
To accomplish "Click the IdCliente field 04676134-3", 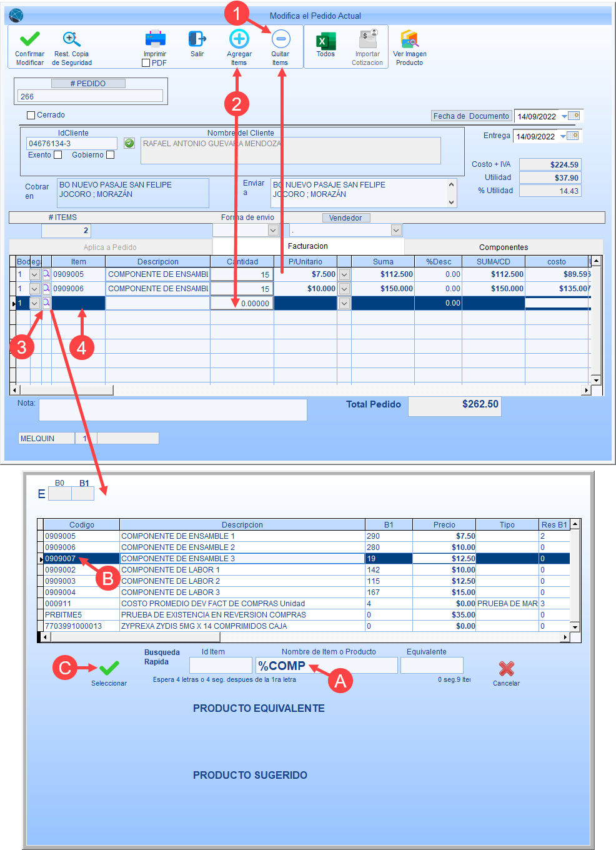I will [x=72, y=144].
